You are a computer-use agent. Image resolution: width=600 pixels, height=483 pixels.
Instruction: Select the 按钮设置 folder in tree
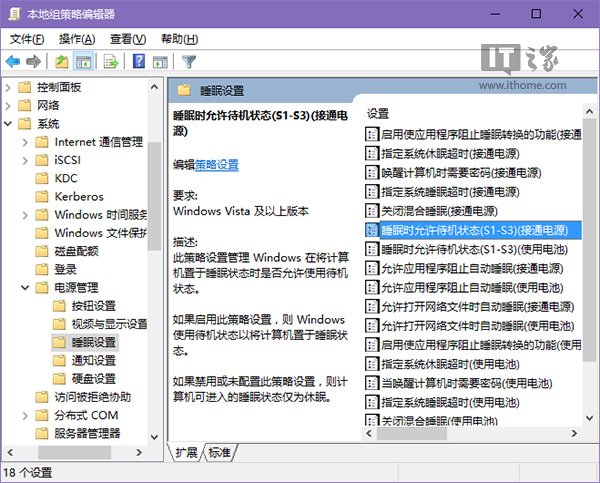(x=93, y=306)
